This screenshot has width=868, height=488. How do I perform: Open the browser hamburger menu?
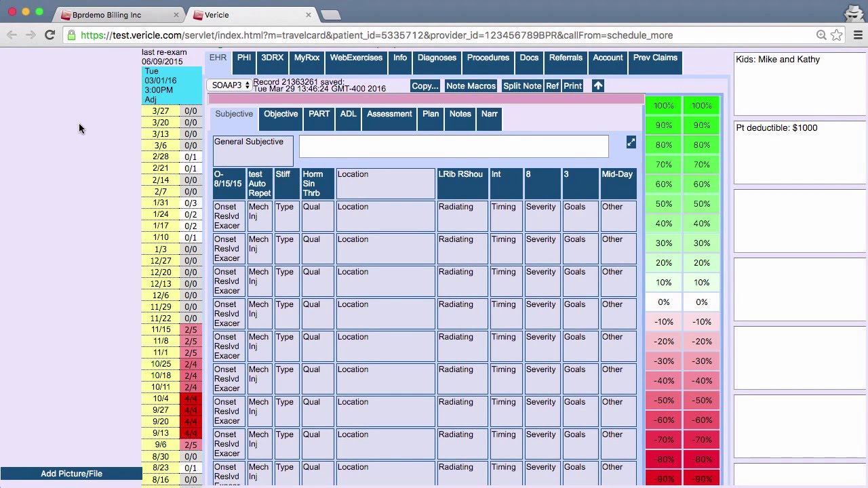tap(857, 35)
